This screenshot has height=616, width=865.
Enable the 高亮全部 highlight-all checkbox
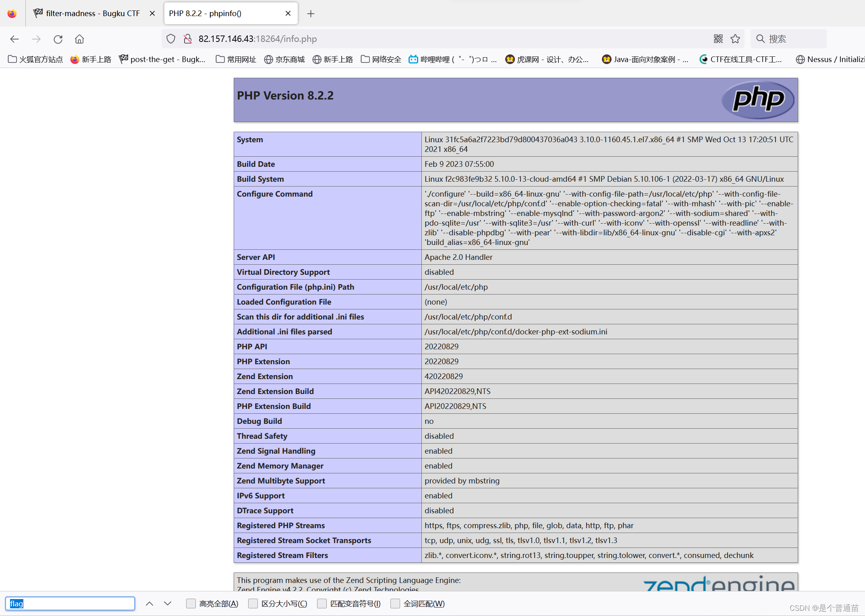[191, 603]
